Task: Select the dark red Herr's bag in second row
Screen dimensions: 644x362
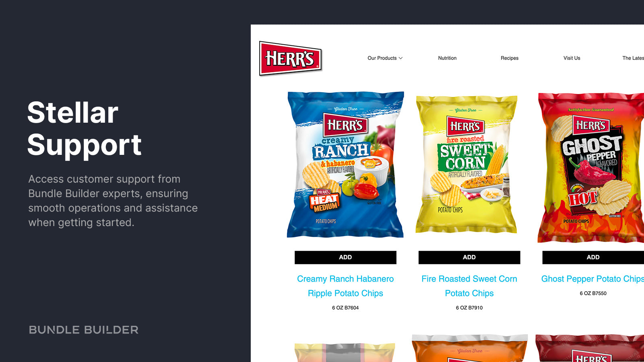Action: click(590, 348)
